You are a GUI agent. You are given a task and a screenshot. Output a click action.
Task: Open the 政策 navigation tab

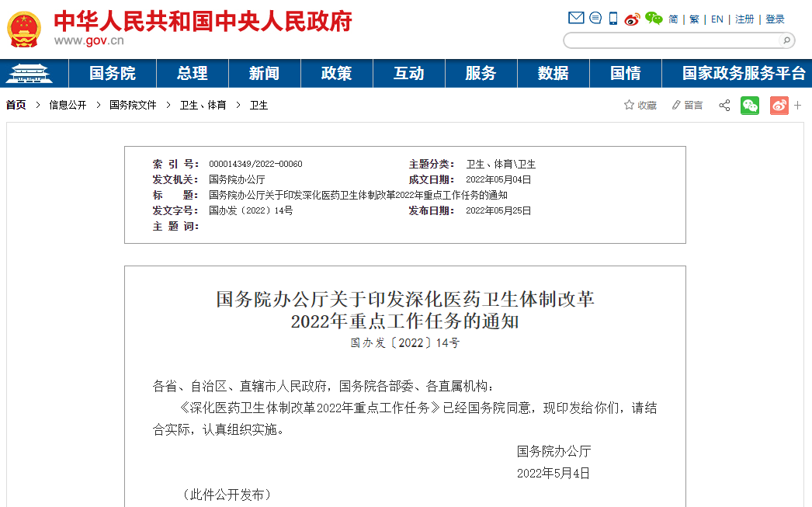tap(337, 73)
